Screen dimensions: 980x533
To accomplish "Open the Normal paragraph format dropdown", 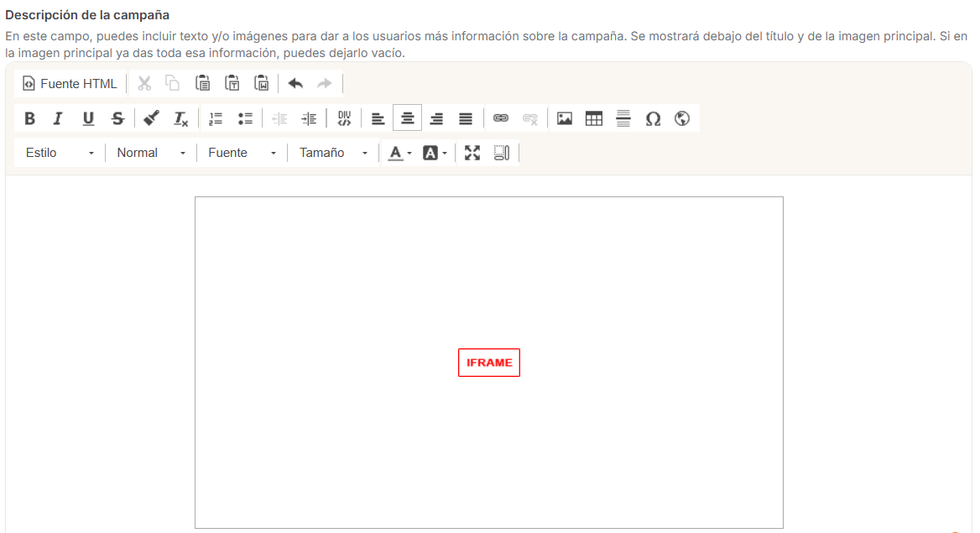I will pos(151,153).
